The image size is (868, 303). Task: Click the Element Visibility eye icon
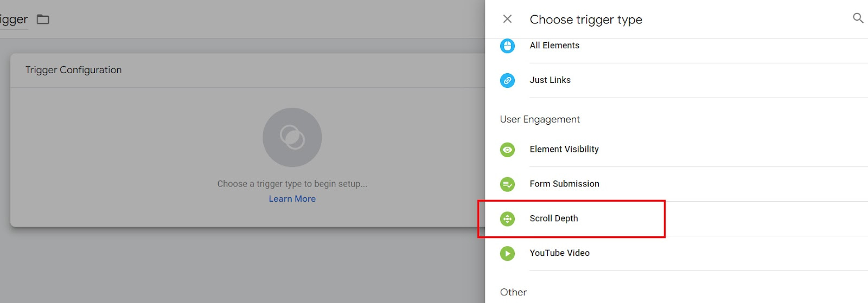pos(507,150)
